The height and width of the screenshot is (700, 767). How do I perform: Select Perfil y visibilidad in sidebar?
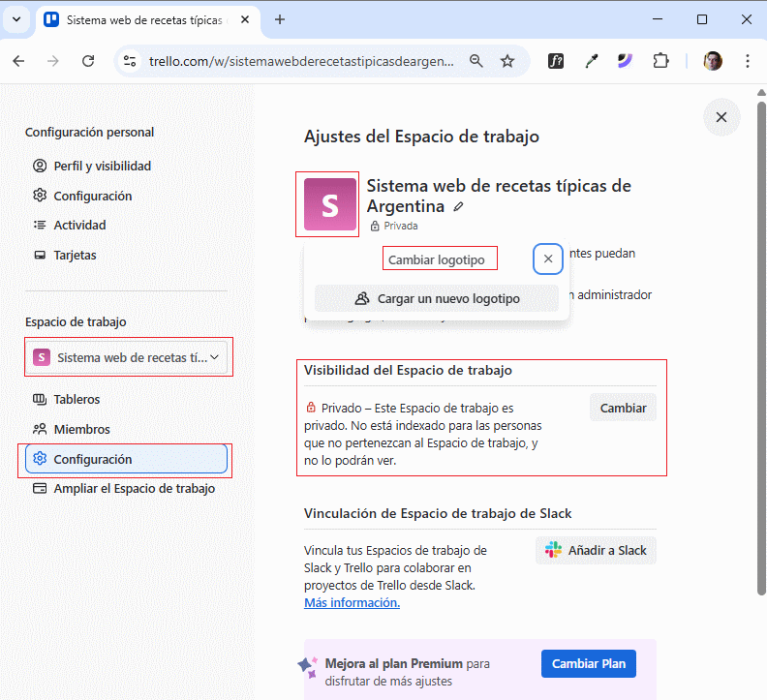pos(102,166)
